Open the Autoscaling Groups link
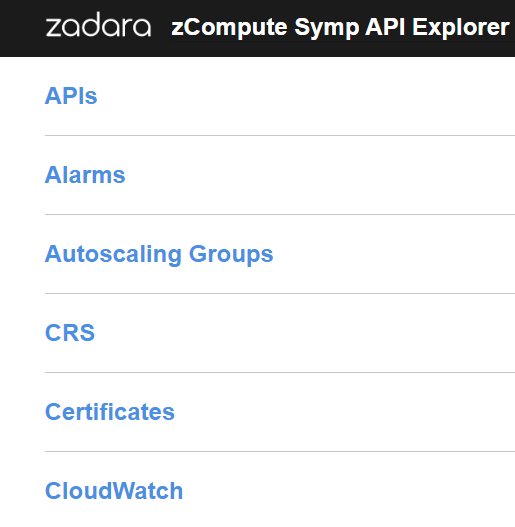 click(159, 254)
